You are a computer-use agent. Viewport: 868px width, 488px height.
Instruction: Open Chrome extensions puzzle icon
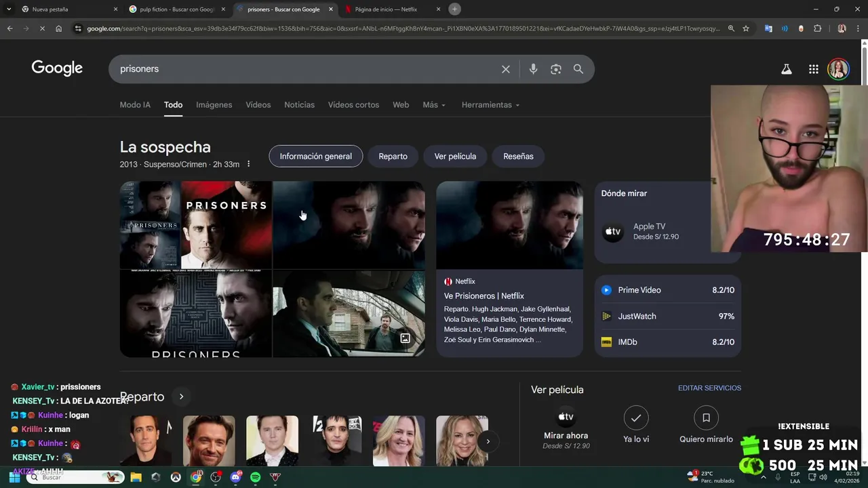(x=817, y=28)
